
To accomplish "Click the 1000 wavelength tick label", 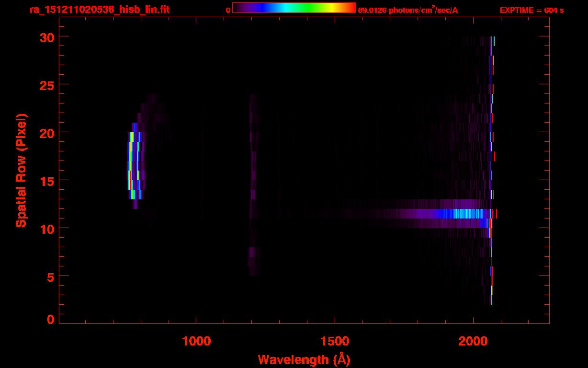I will click(196, 341).
